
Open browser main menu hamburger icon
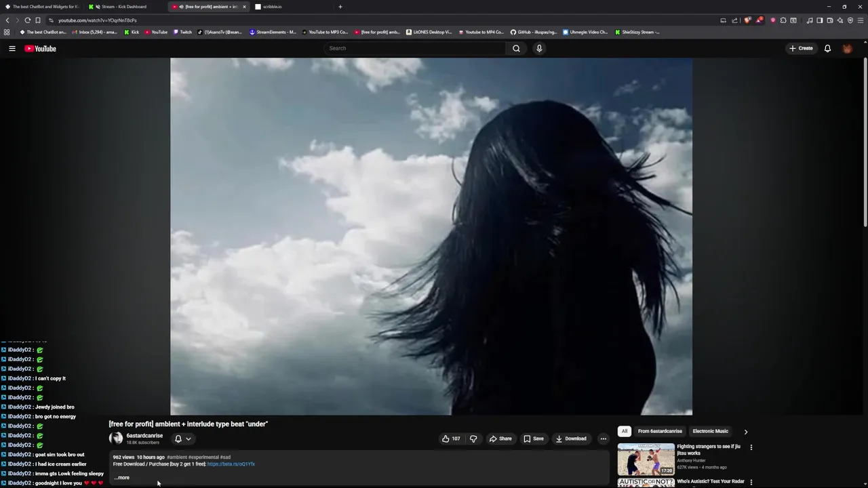[x=861, y=20]
